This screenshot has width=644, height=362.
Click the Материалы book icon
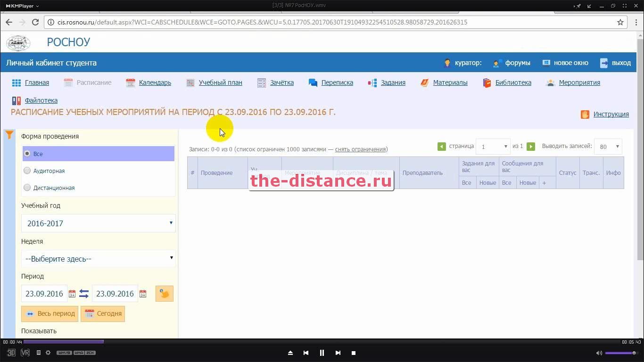(425, 82)
